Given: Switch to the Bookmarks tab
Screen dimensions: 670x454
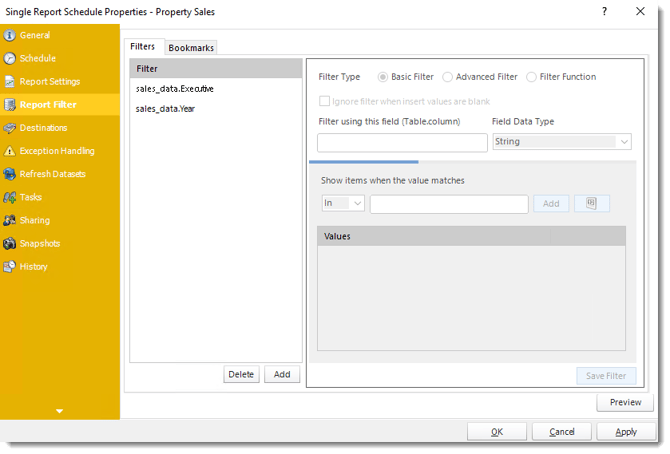Looking at the screenshot, I should pyautogui.click(x=191, y=47).
